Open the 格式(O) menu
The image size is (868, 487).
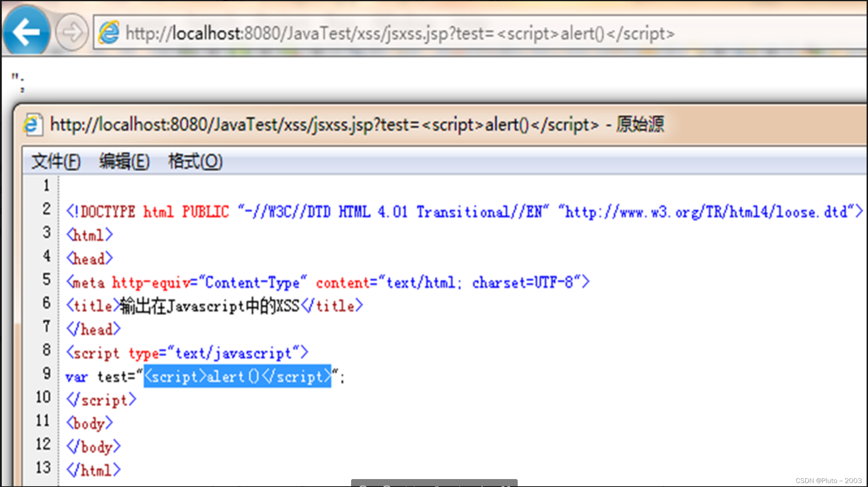pos(195,161)
